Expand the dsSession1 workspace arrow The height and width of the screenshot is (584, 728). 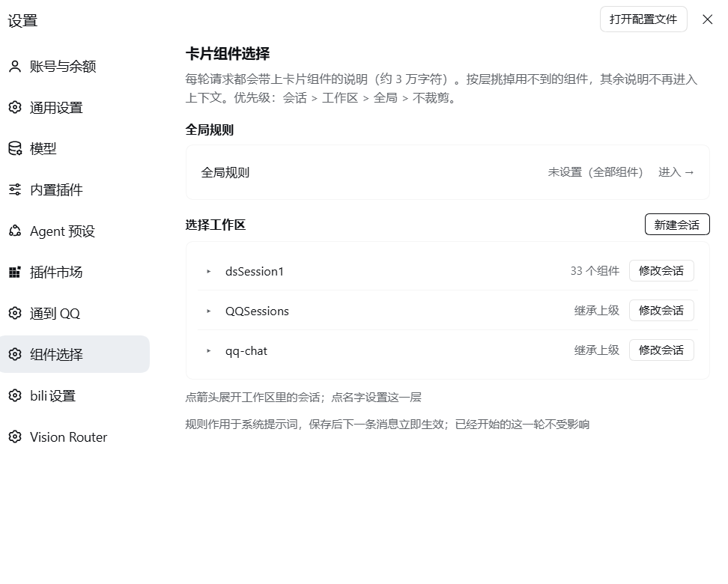click(208, 272)
